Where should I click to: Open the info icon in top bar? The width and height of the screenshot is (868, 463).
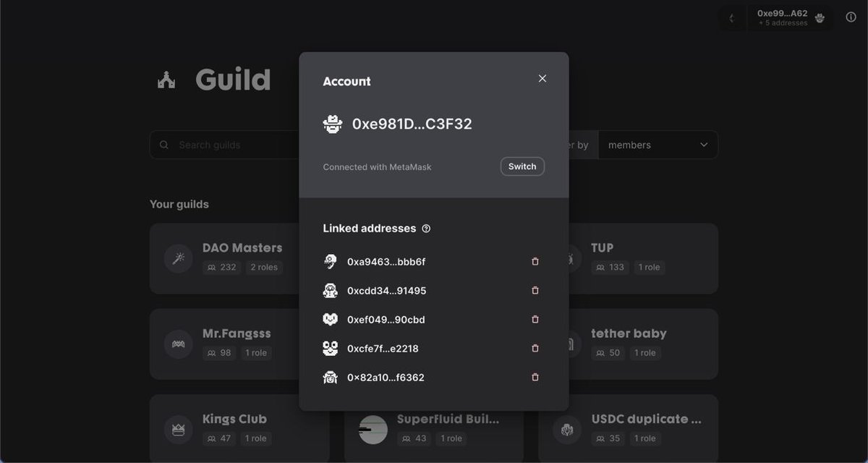click(x=851, y=18)
